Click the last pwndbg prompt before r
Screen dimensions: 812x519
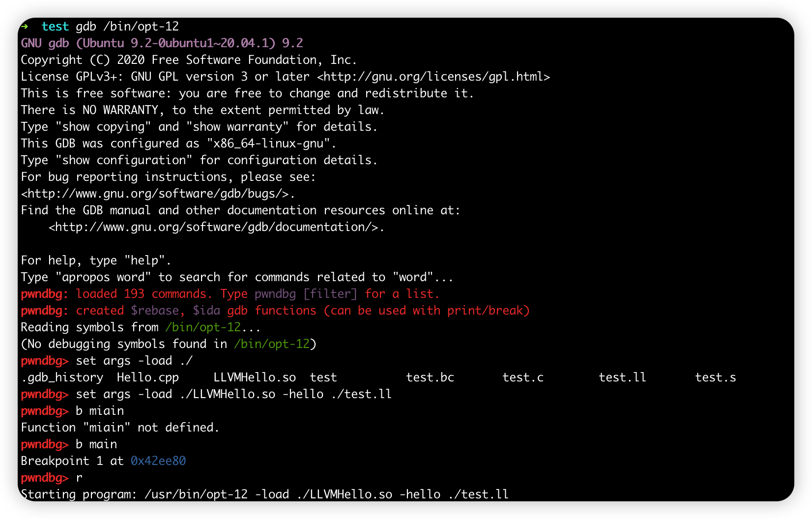pos(45,478)
